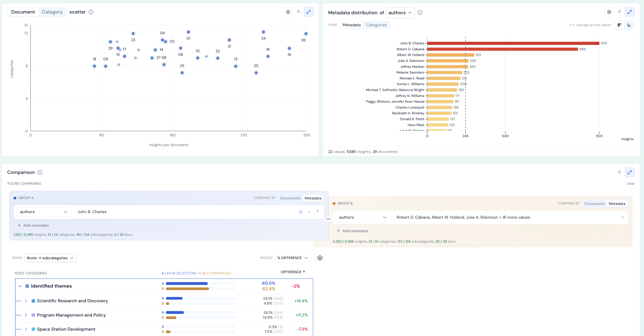Expand Scientific Research and Discovery row
The image size is (644, 336).
26,301
